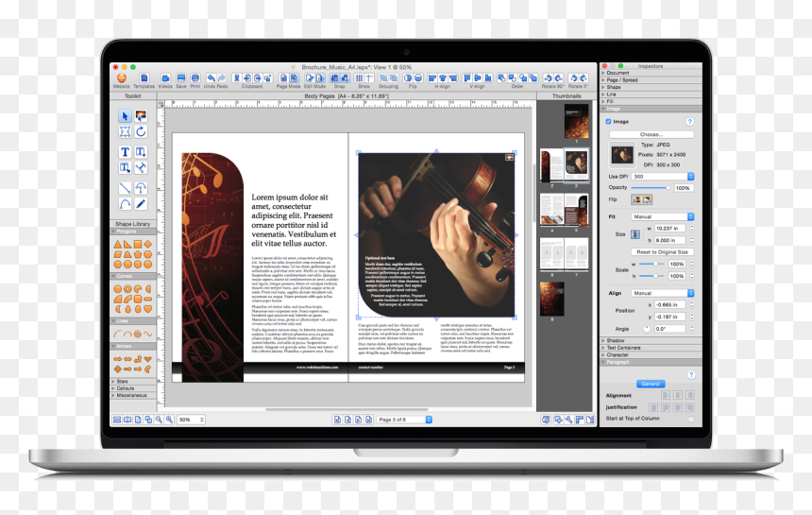Toggle the size proportion lock button
The image size is (812, 515).
click(635, 234)
